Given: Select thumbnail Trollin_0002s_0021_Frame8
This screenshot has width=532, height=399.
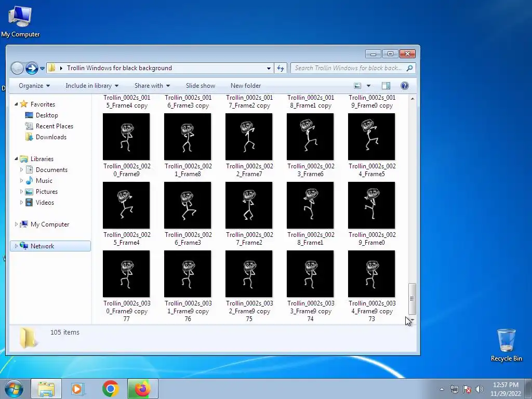Looking at the screenshot, I should [188, 137].
